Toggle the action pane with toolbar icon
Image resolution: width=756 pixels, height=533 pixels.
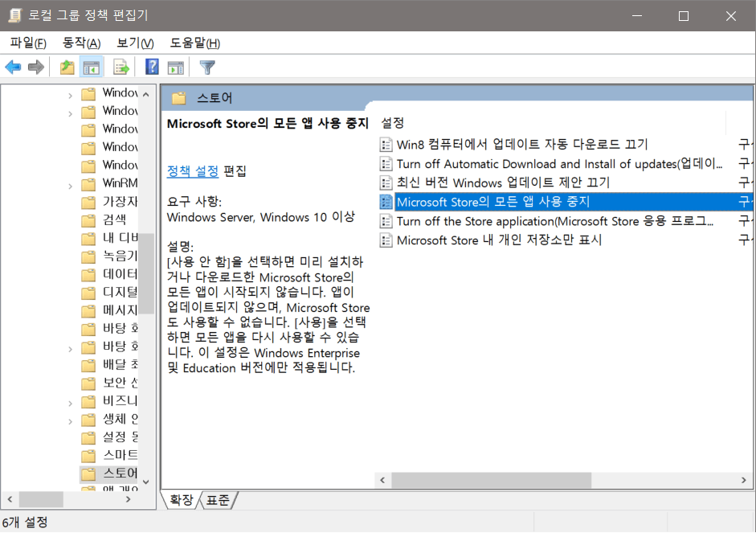pyautogui.click(x=176, y=67)
